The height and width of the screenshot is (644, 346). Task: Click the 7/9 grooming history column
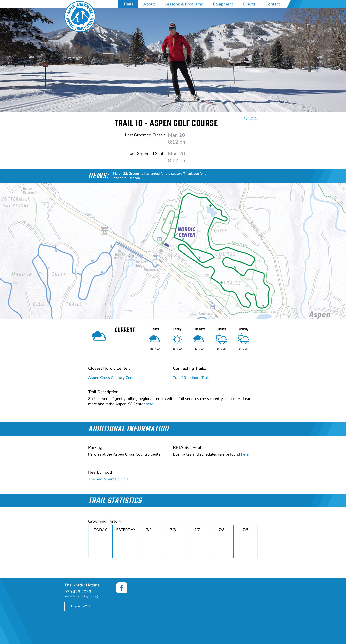coord(149,530)
